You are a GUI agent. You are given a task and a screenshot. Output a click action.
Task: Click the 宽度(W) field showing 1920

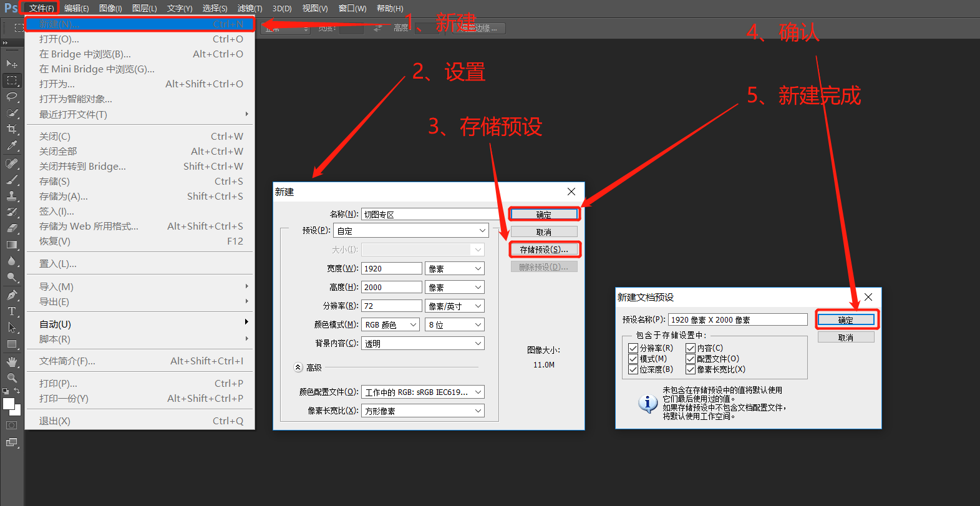pos(392,268)
